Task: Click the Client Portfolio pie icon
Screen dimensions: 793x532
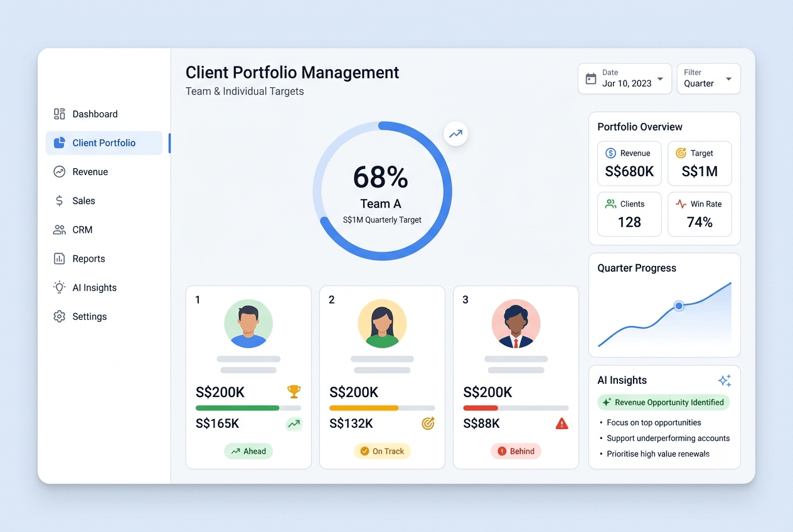Action: (x=60, y=143)
